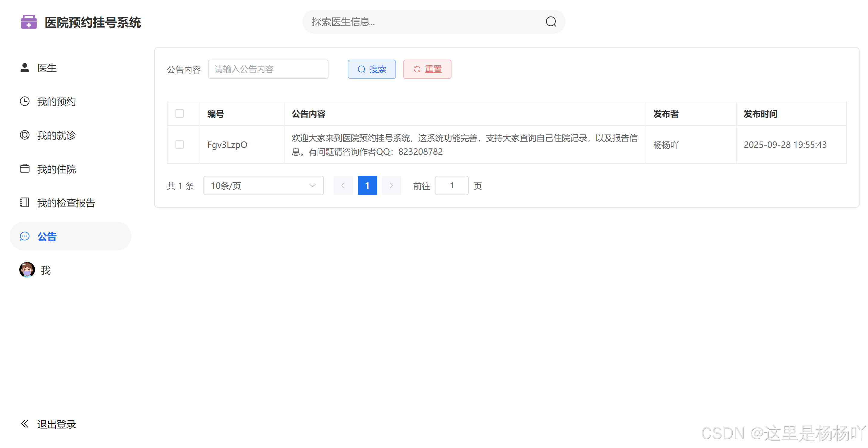Click the magnifier icon in top search bar
Viewport: 868px width, 448px height.
pos(551,22)
